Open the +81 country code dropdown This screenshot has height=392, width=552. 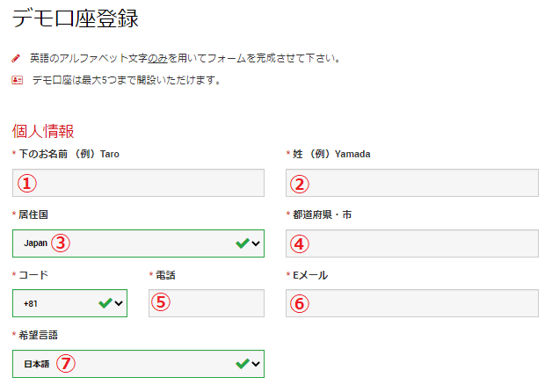click(x=69, y=303)
